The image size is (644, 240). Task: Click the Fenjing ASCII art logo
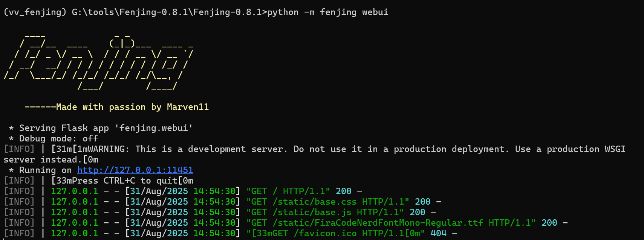click(x=99, y=60)
